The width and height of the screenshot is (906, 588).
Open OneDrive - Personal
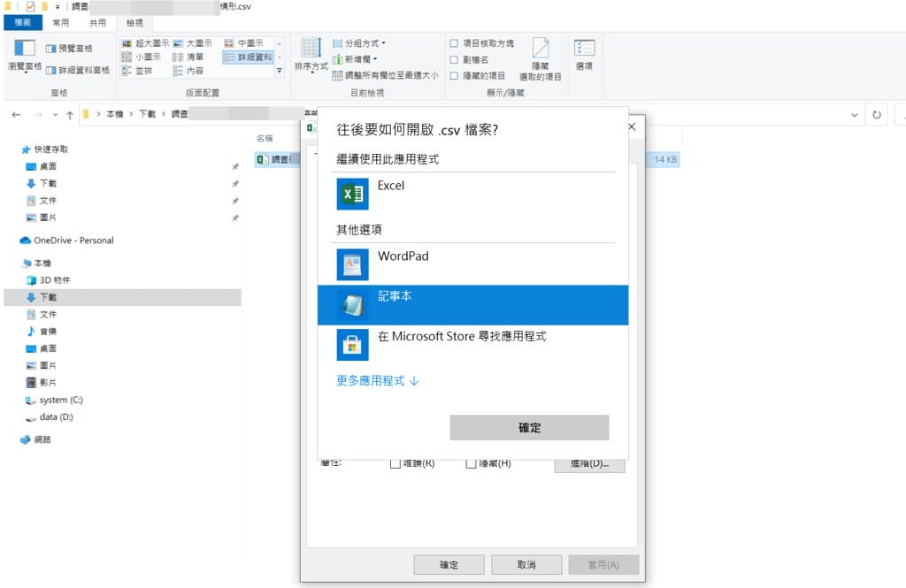67,241
